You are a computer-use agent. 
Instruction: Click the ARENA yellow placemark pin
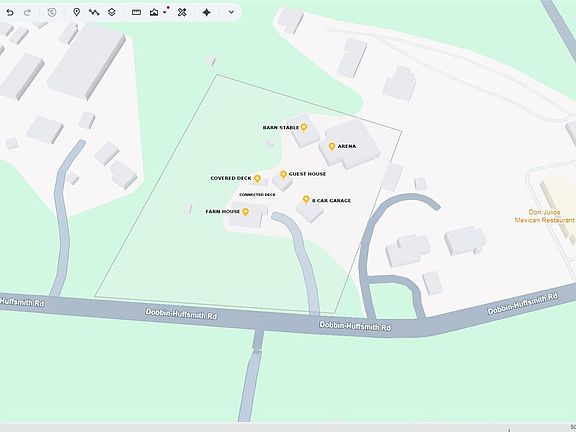tap(332, 147)
